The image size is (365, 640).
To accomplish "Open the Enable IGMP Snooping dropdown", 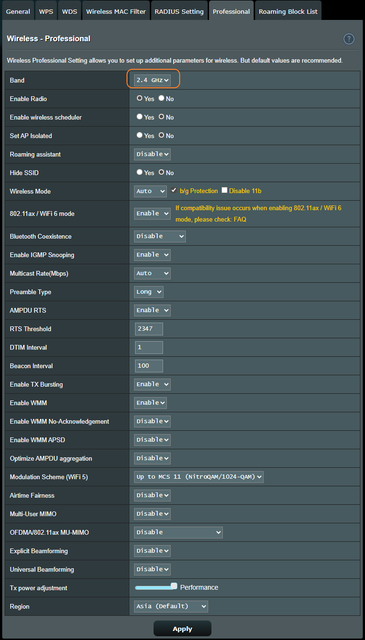I will [152, 255].
